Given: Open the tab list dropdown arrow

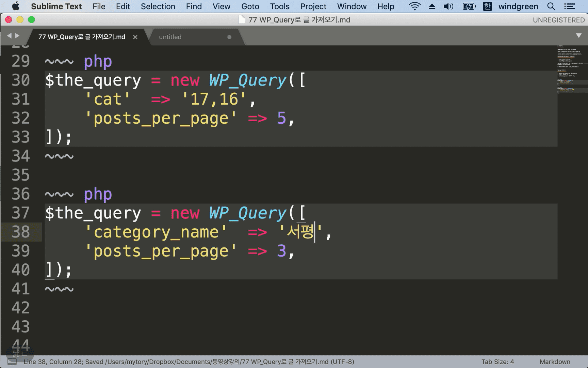Looking at the screenshot, I should click(x=578, y=35).
